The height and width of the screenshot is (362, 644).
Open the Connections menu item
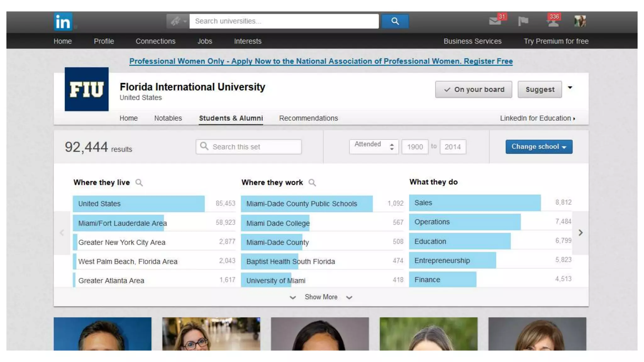[x=155, y=41]
